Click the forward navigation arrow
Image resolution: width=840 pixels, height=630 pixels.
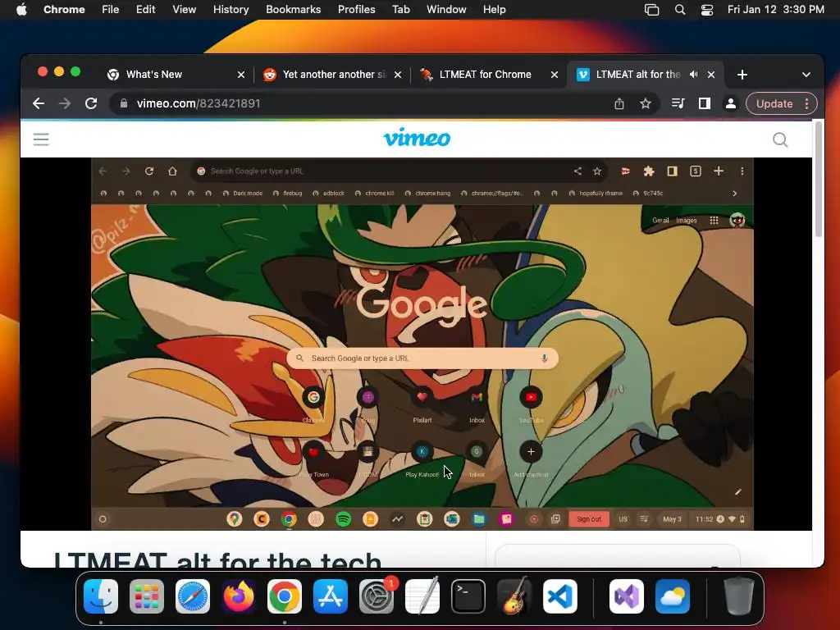[65, 103]
